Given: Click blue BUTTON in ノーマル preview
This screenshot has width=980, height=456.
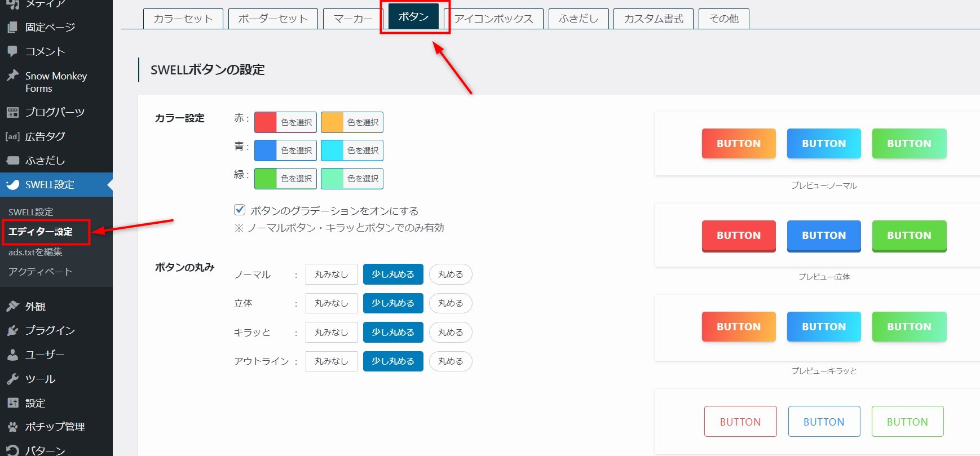Looking at the screenshot, I should (x=824, y=143).
